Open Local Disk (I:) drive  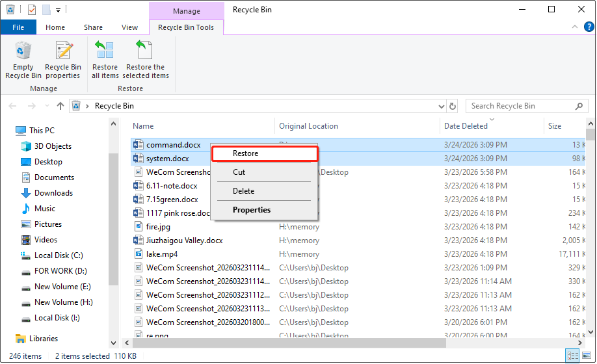pyautogui.click(x=50, y=318)
